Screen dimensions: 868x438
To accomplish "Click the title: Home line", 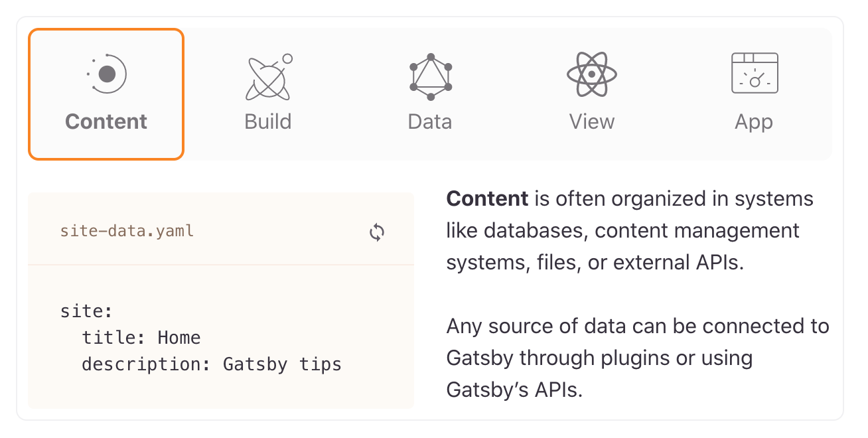I will [140, 338].
